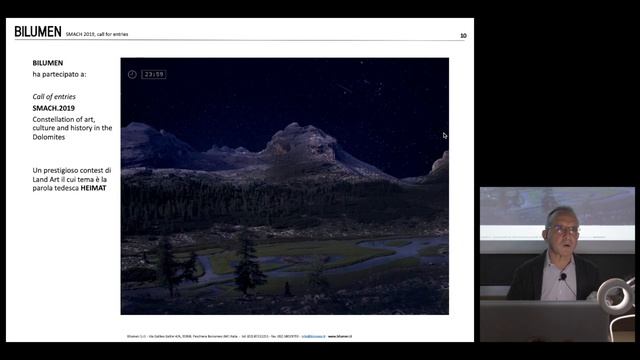The image size is (640, 360).
Task: Click the speaker webcam video inset
Action: pos(557,264)
